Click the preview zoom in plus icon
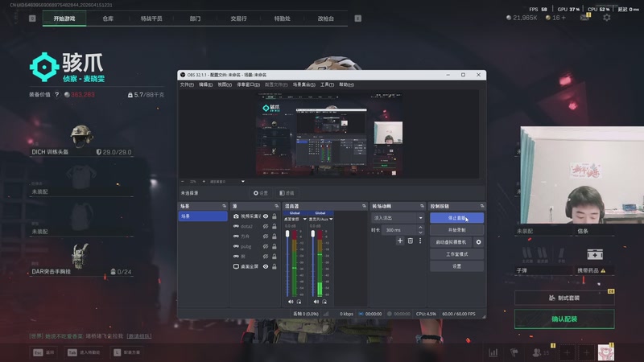 (x=204, y=182)
